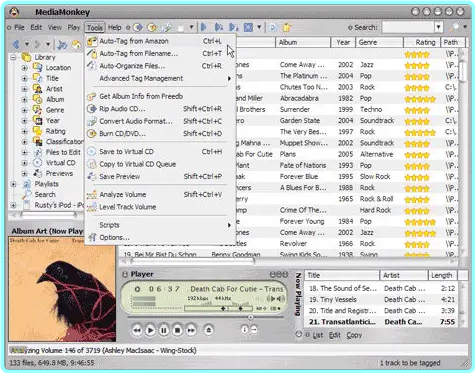Close the open Tools menu

click(95, 27)
